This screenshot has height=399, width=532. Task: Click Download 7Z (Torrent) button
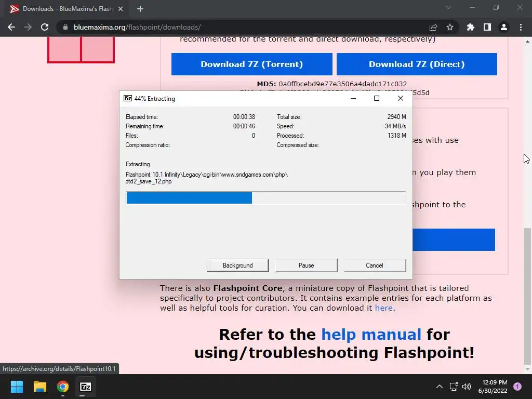(x=252, y=64)
